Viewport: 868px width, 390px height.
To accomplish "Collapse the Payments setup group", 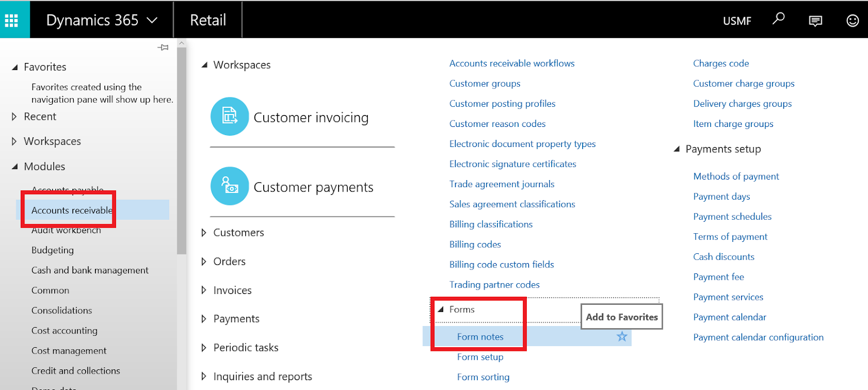I will pyautogui.click(x=677, y=149).
